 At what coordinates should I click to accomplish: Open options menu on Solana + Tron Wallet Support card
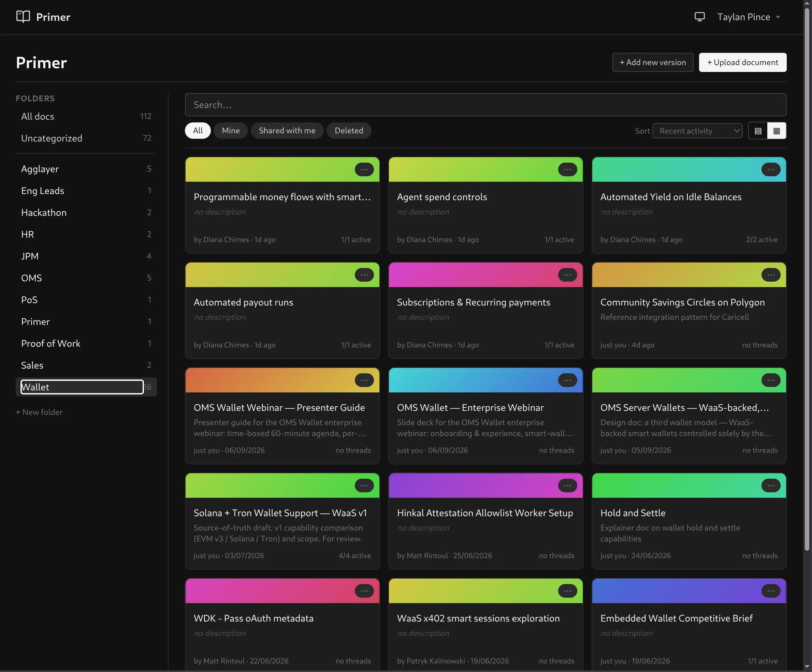364,486
